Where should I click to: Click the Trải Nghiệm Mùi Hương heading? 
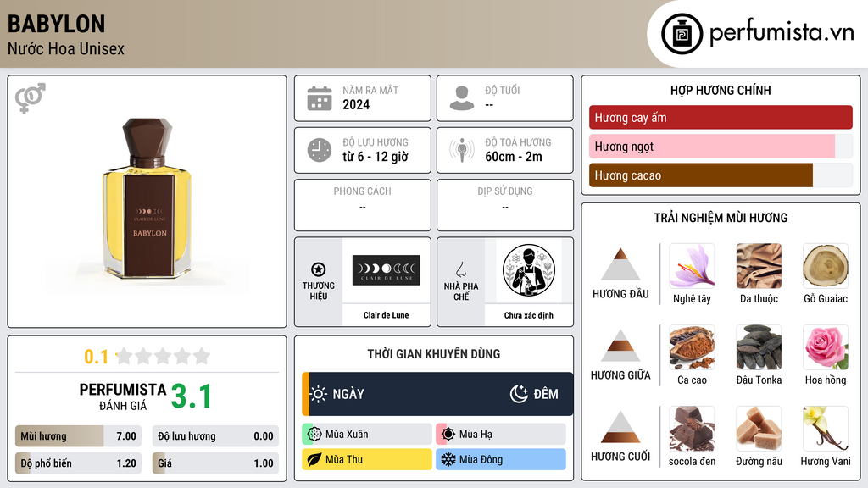coord(721,218)
